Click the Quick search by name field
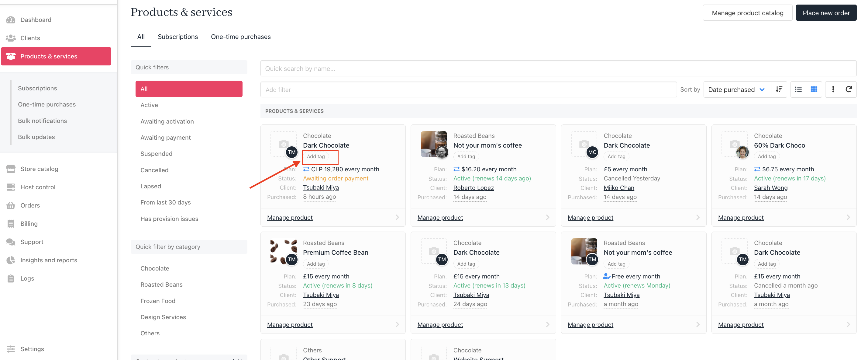Screen dimensions: 868x360 (x=558, y=68)
